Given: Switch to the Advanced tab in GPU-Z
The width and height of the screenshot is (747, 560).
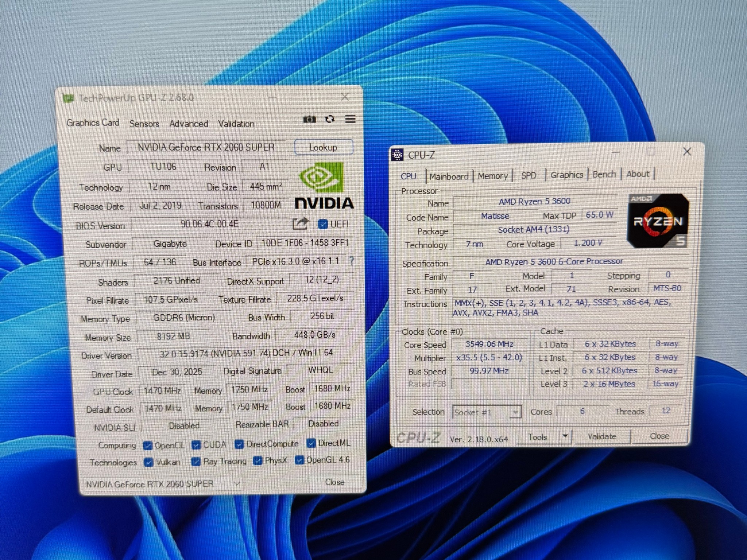Looking at the screenshot, I should pos(189,124).
